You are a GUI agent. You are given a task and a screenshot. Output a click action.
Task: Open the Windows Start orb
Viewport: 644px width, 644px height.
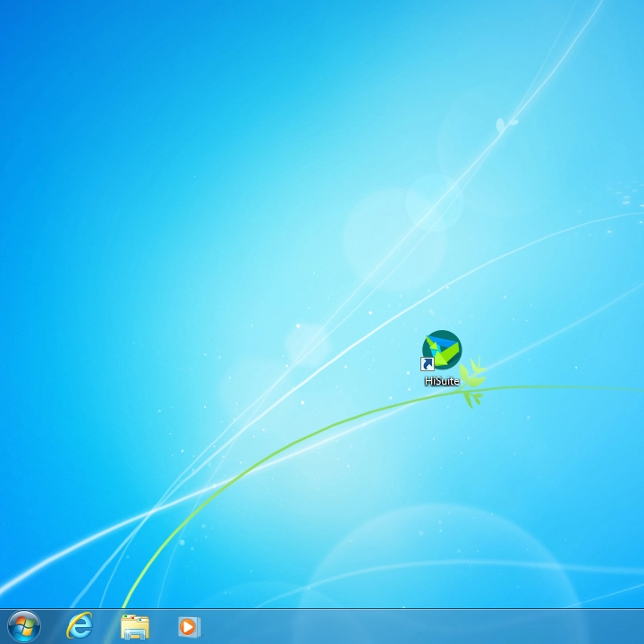[x=24, y=626]
